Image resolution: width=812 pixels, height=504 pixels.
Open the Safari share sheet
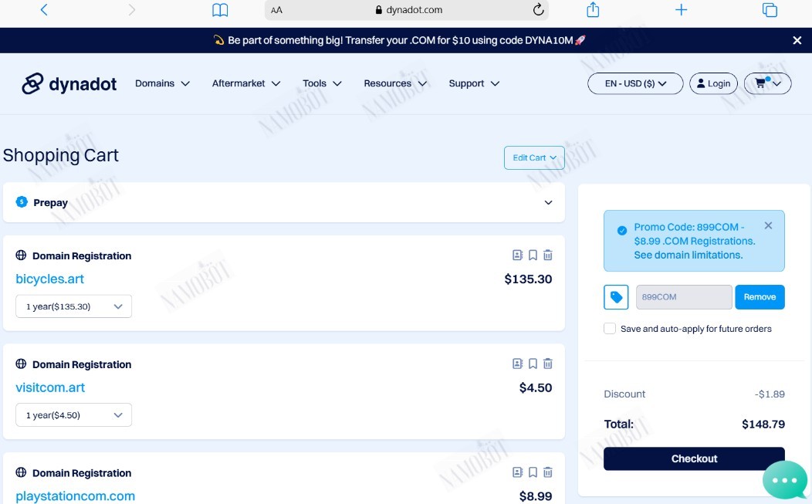coord(593,9)
